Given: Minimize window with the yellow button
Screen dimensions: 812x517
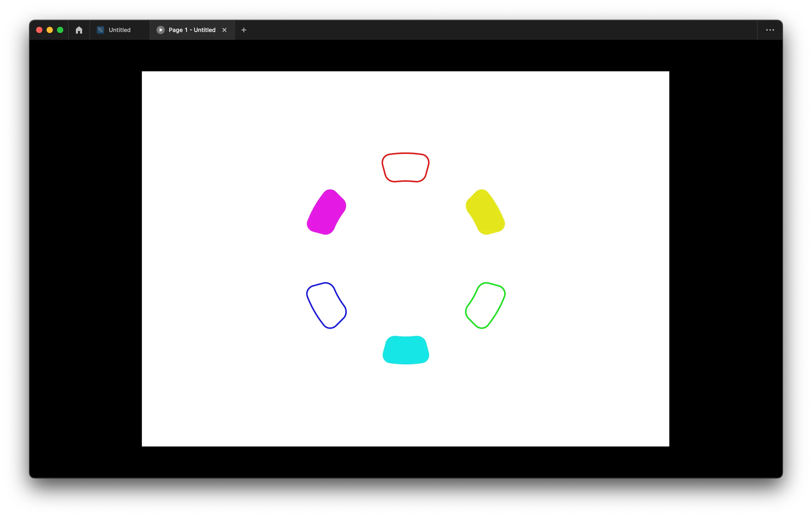Looking at the screenshot, I should coord(50,30).
